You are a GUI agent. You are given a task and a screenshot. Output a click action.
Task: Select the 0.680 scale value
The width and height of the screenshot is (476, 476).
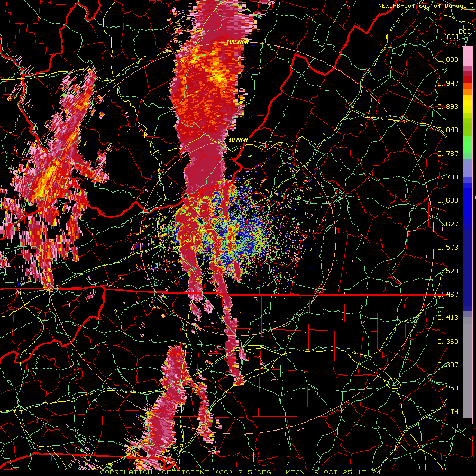pos(448,200)
